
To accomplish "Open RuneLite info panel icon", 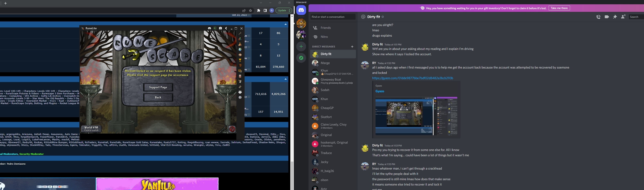I will click(240, 97).
